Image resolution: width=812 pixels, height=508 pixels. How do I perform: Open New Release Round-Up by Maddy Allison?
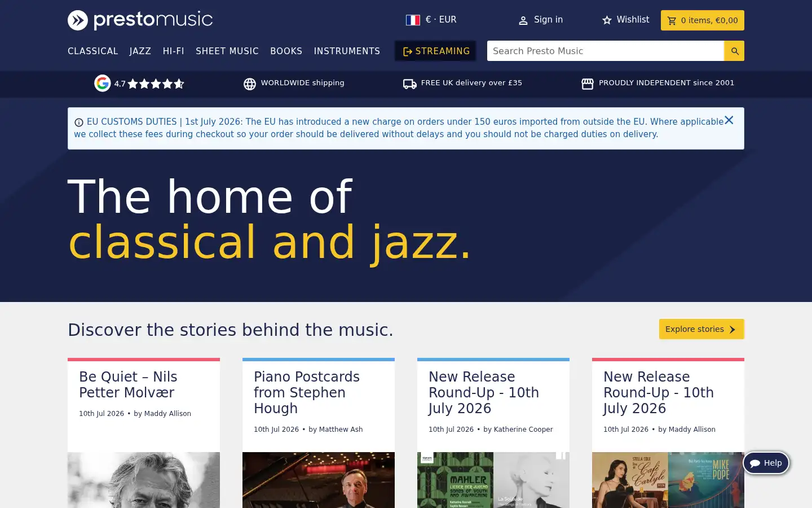click(659, 392)
